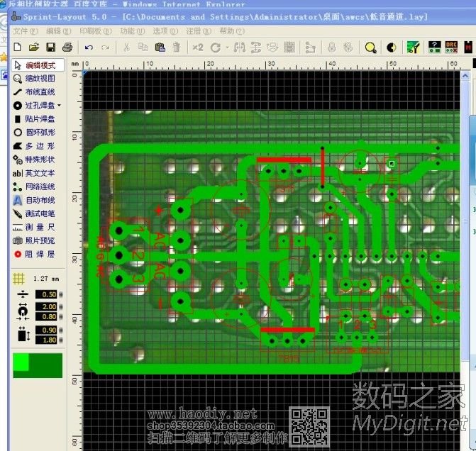Click the Undo arrow icon
Screen dimensions: 476x451
click(89, 48)
